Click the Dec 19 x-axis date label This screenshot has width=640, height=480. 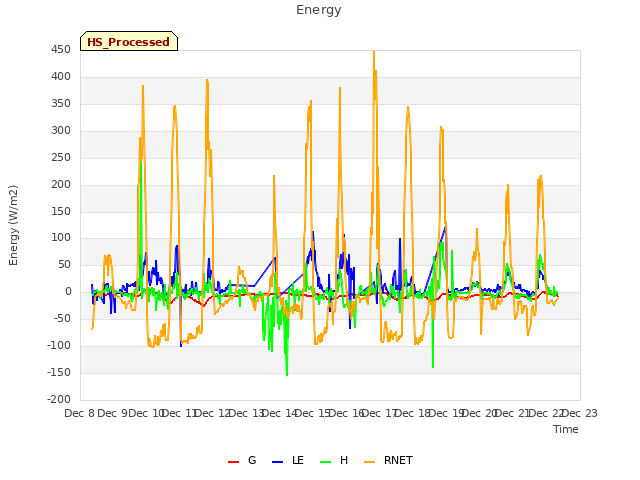pos(447,413)
